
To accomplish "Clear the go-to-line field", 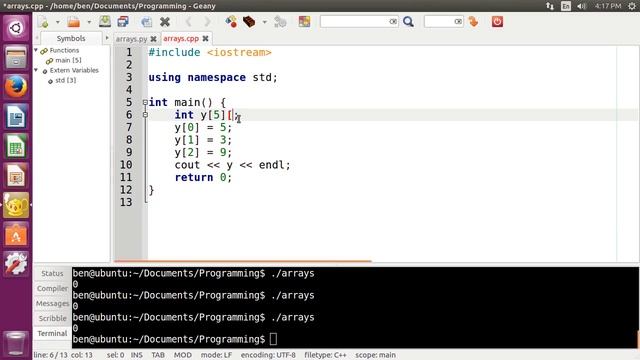I will point(458,22).
